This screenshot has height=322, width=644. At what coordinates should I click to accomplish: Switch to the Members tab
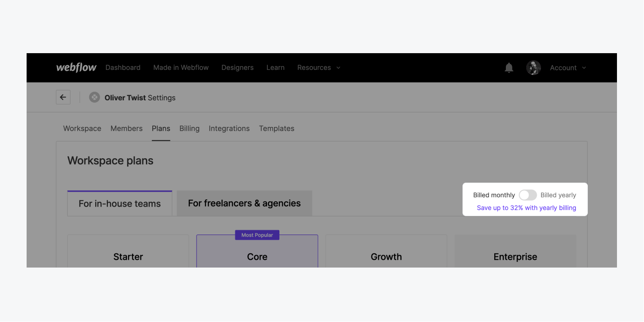tap(127, 128)
